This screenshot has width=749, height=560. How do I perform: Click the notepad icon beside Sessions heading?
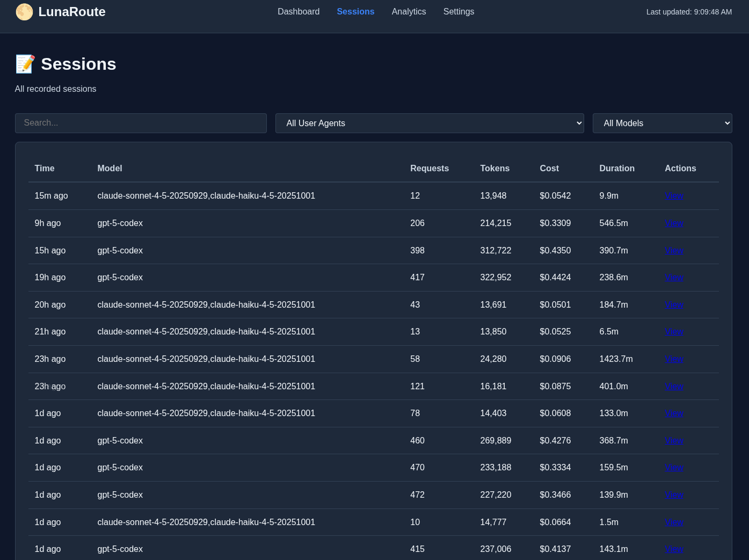point(25,64)
